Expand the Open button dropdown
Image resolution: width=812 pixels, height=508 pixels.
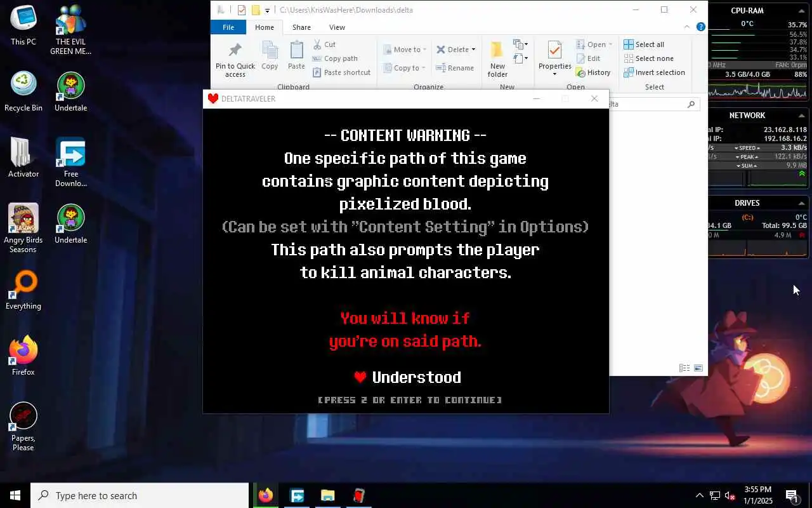(x=610, y=44)
